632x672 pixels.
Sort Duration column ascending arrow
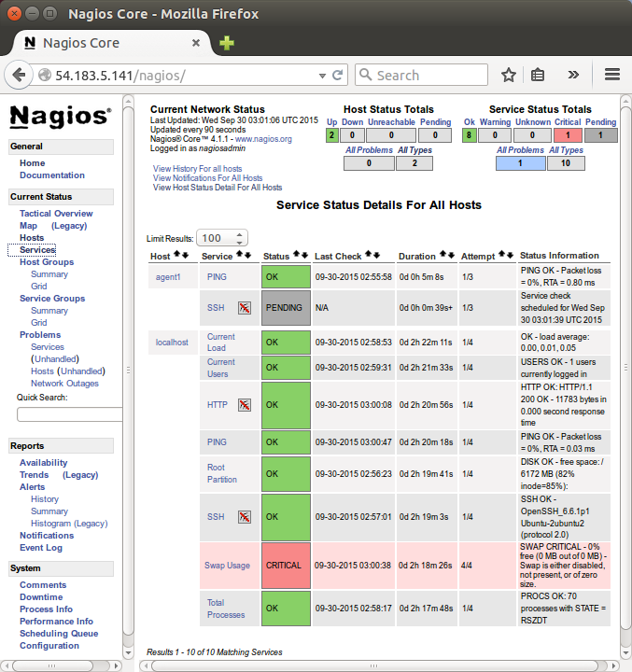pyautogui.click(x=442, y=254)
